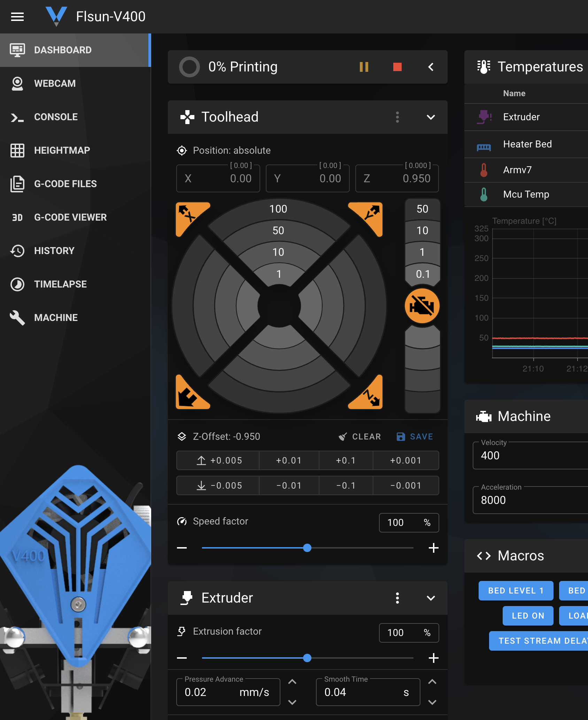Click the Extrusion factor percentage field
This screenshot has height=720, width=588.
409,633
